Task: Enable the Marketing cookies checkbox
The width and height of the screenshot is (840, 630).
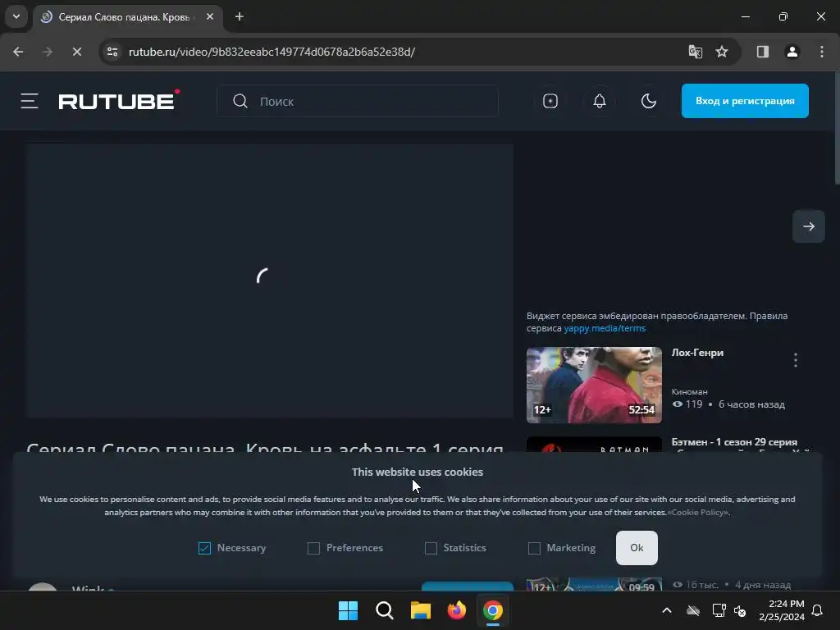Action: pyautogui.click(x=534, y=548)
